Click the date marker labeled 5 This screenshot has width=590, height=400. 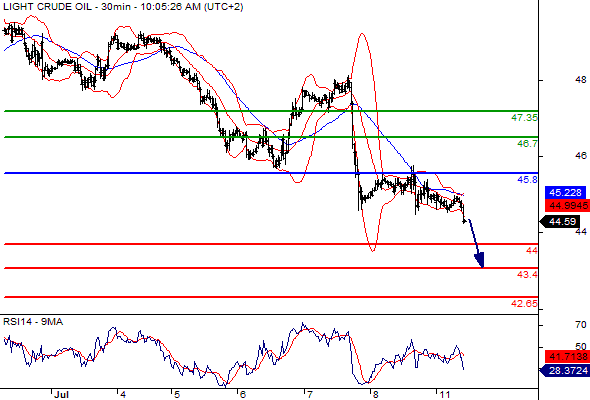[177, 394]
